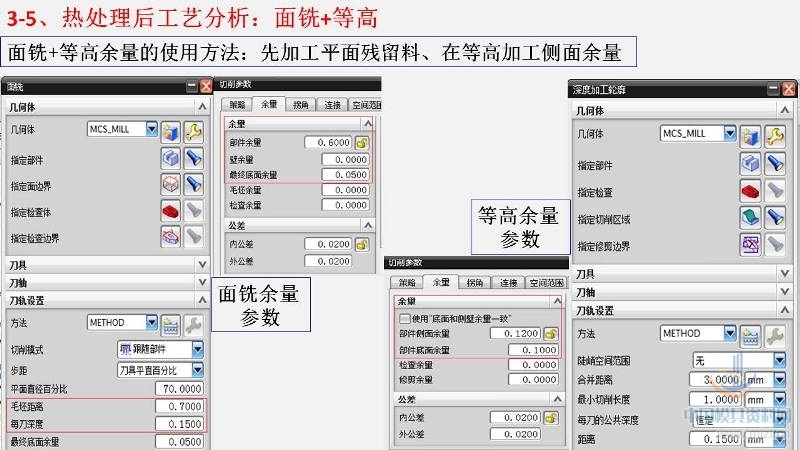This screenshot has height=450, width=800.
Task: Click geometry edit wrench in 深度加工轮廓 dialog
Action: 775,136
